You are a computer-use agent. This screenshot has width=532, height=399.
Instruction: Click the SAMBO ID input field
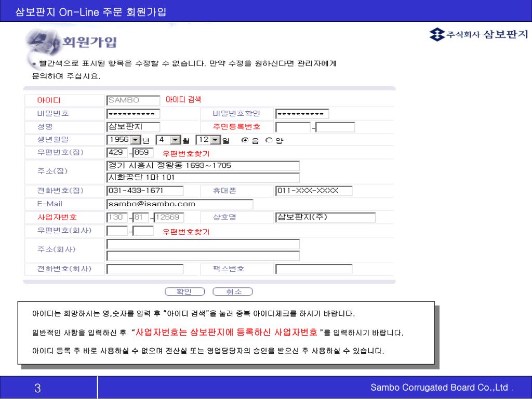pyautogui.click(x=133, y=100)
